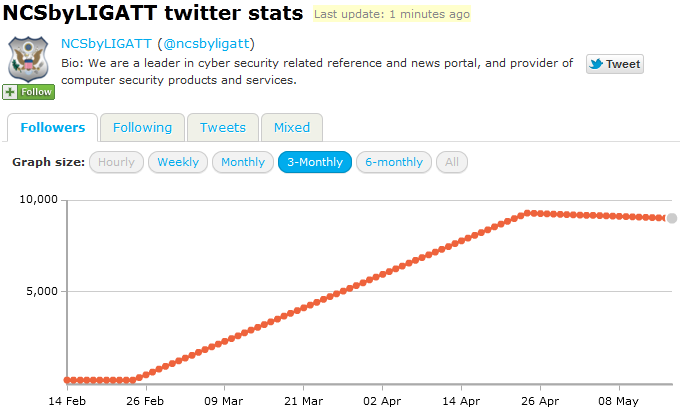The width and height of the screenshot is (680, 410).
Task: Click the NCSbyLIGATT twitter stats heading
Action: coord(154,14)
